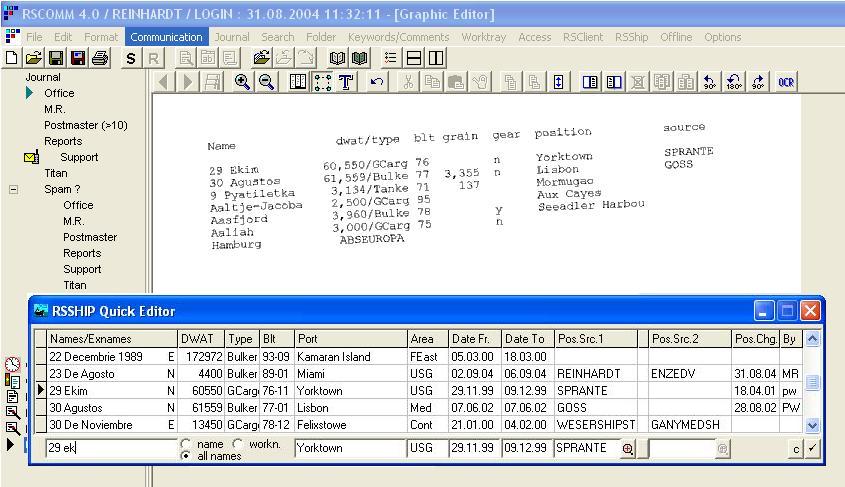Screen dimensions: 845x487
Task: Select the 'workn.' radio button
Action: (x=238, y=443)
